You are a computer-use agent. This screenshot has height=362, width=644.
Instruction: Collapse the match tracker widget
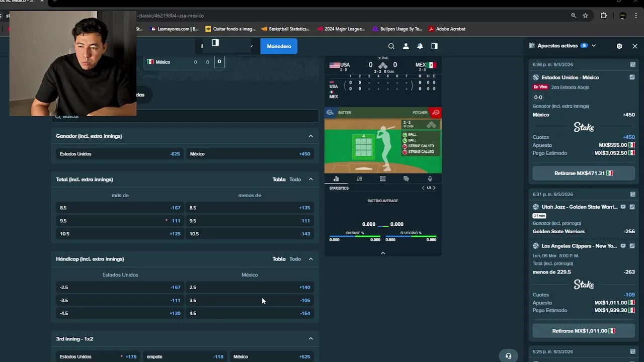pyautogui.click(x=383, y=253)
